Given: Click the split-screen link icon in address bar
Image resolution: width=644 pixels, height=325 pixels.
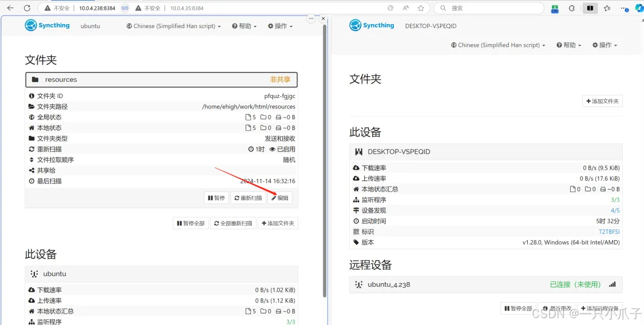Looking at the screenshot, I should tap(125, 8).
